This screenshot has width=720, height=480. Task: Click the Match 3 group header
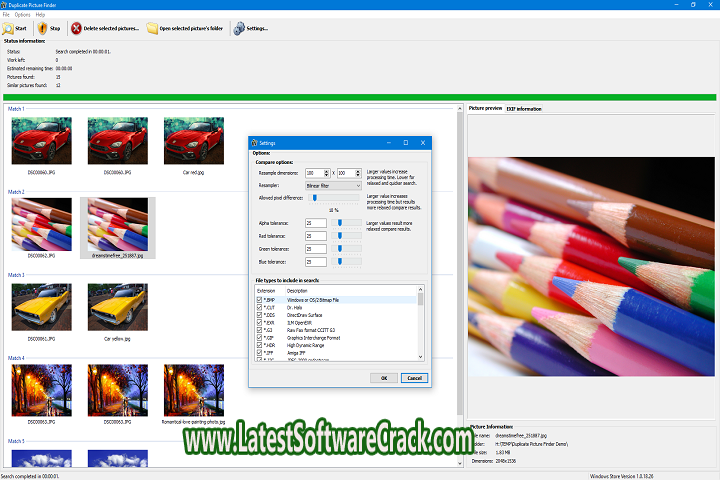pyautogui.click(x=16, y=275)
